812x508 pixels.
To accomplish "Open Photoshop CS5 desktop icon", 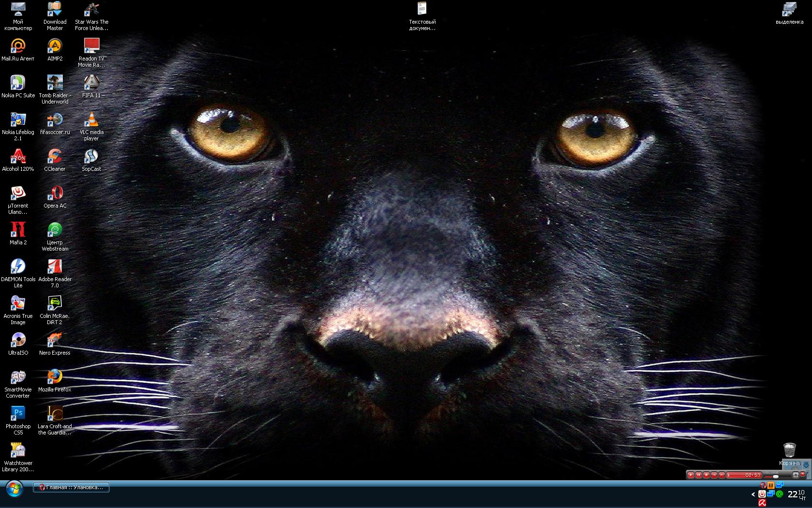I will pyautogui.click(x=18, y=414).
